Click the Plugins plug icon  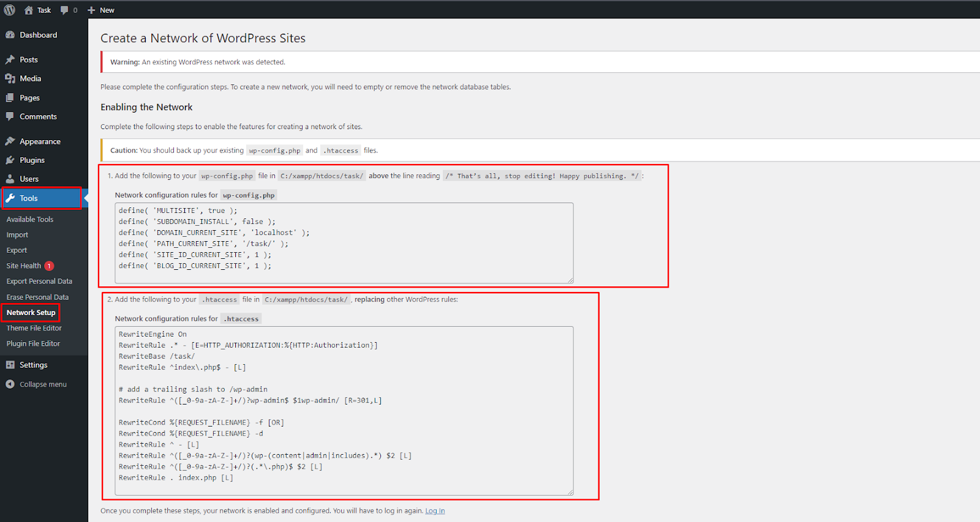(10, 160)
